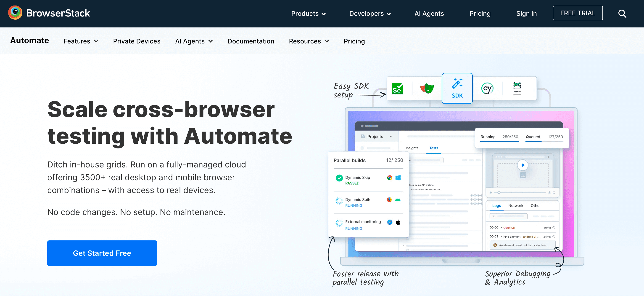644x296 pixels.
Task: Open Private Devices page
Action: click(x=137, y=41)
